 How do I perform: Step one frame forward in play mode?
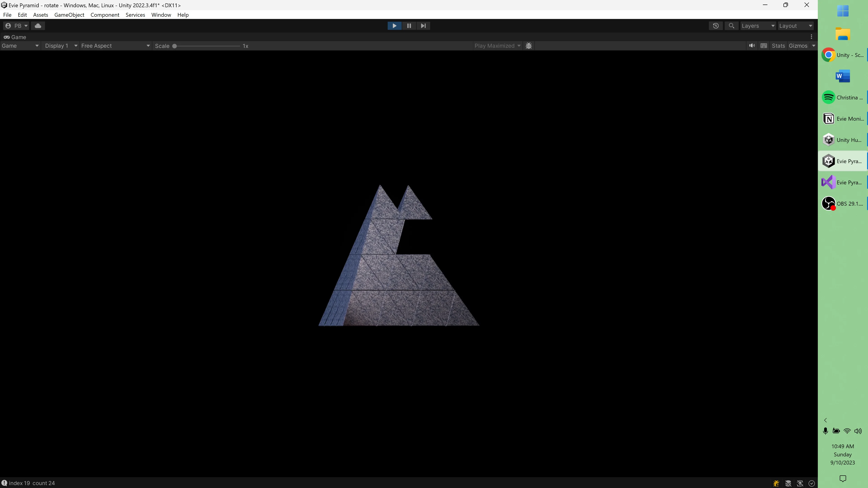coord(423,26)
